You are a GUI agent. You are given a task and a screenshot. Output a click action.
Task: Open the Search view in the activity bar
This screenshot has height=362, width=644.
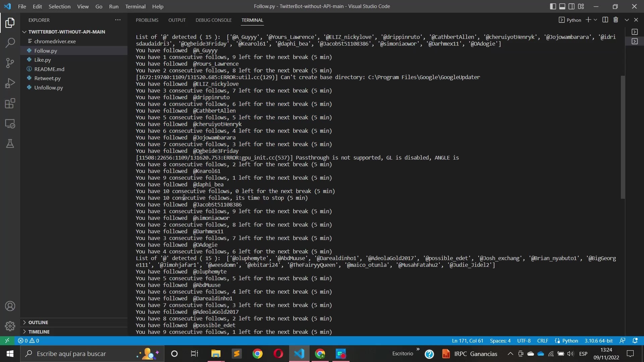10,43
